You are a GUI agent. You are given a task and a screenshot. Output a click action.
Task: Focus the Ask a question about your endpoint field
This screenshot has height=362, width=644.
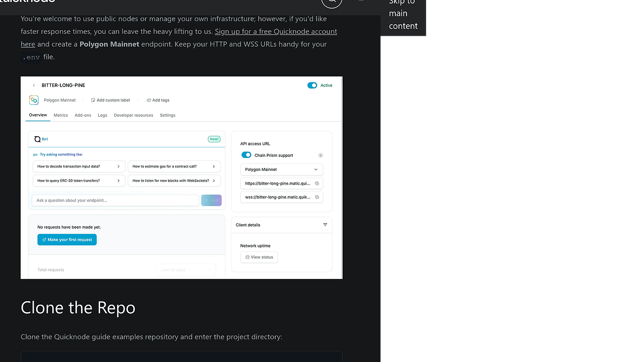pyautogui.click(x=115, y=200)
